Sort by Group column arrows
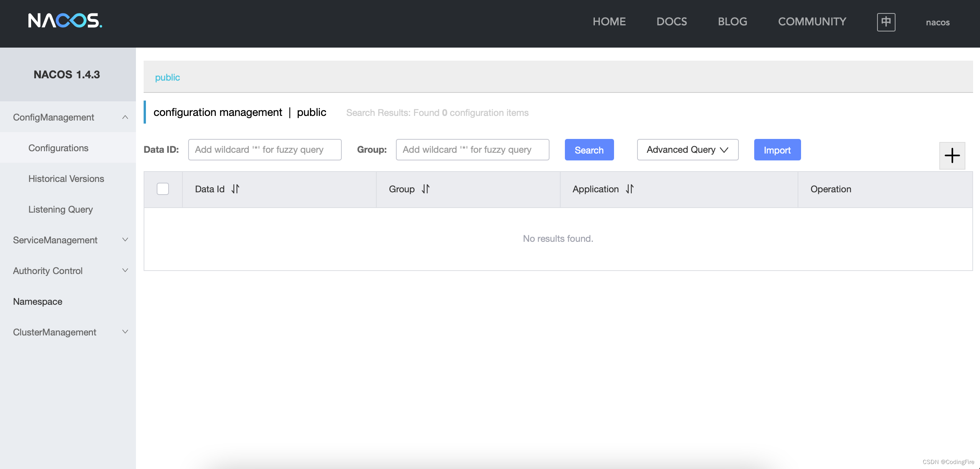 [425, 189]
